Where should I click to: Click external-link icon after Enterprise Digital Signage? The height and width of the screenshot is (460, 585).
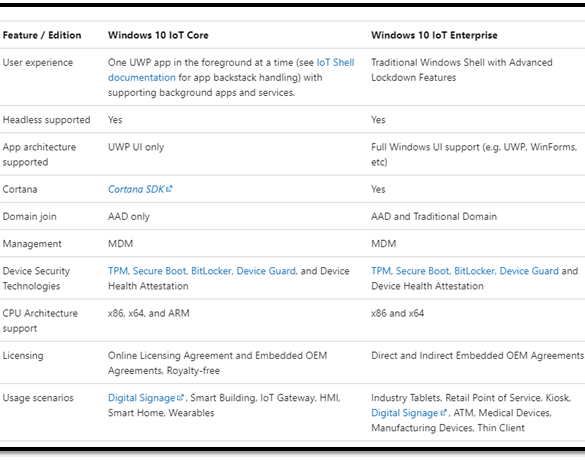(443, 413)
